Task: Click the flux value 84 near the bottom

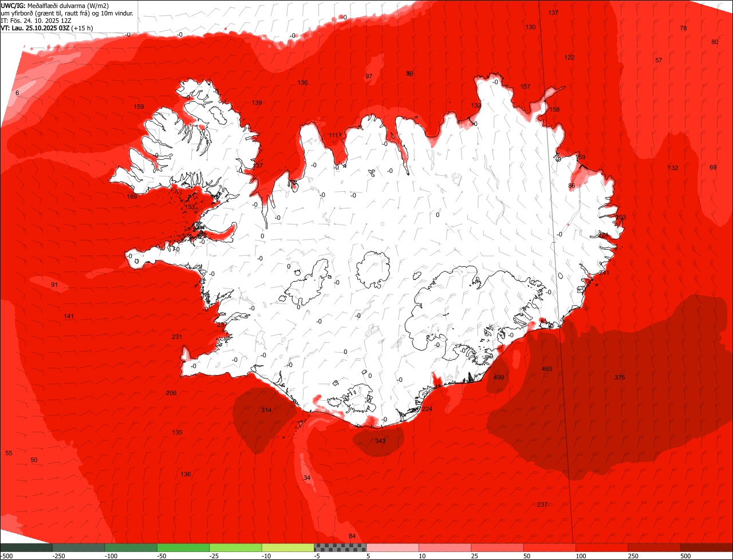Action: (x=352, y=536)
